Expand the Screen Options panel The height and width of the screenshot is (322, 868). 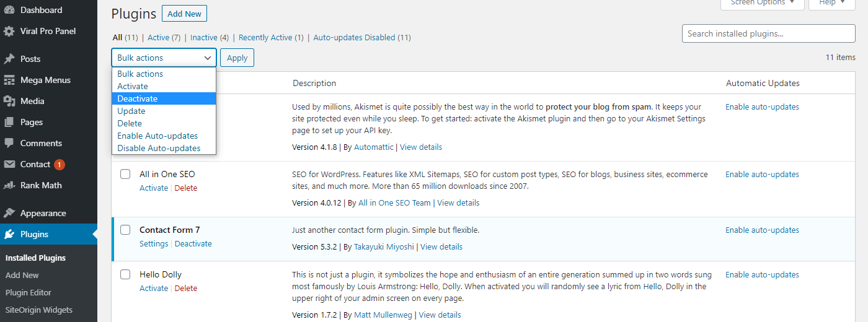[762, 3]
